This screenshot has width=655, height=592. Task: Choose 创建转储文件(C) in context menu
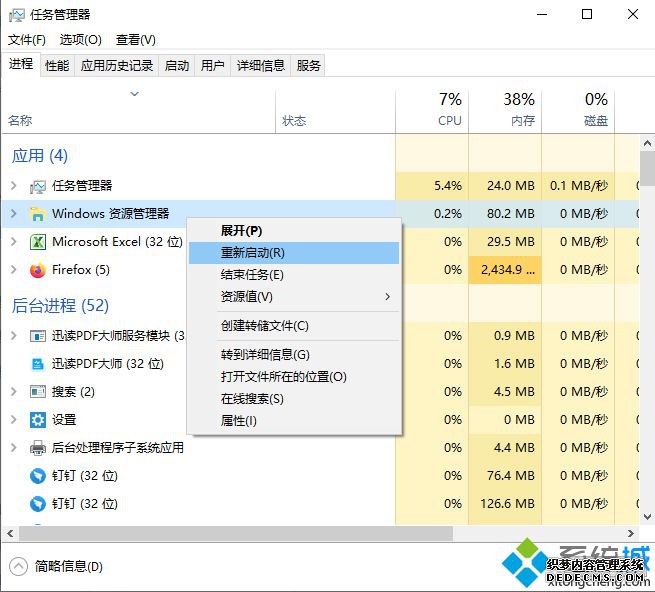[294, 326]
